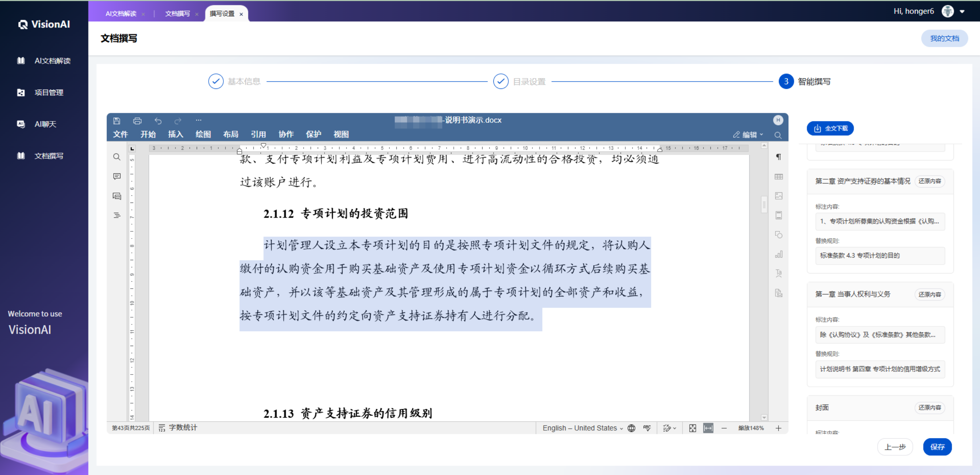Open the headings navigation icon in left sidebar
The image size is (980, 475).
coord(117,215)
